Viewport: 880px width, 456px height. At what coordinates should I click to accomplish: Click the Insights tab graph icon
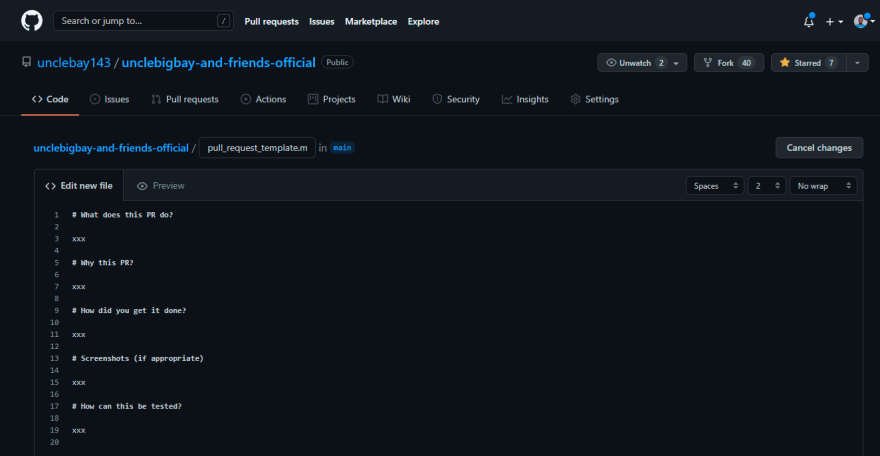tap(507, 99)
